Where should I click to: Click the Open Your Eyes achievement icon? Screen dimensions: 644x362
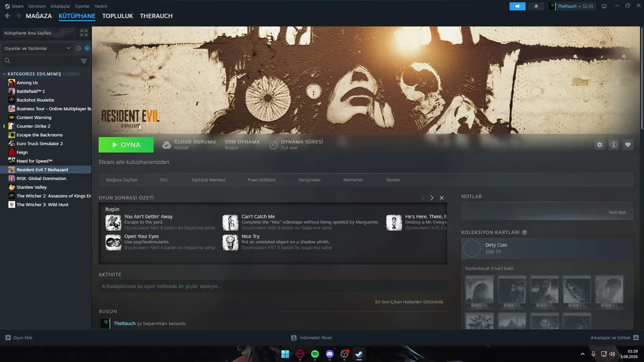point(113,242)
